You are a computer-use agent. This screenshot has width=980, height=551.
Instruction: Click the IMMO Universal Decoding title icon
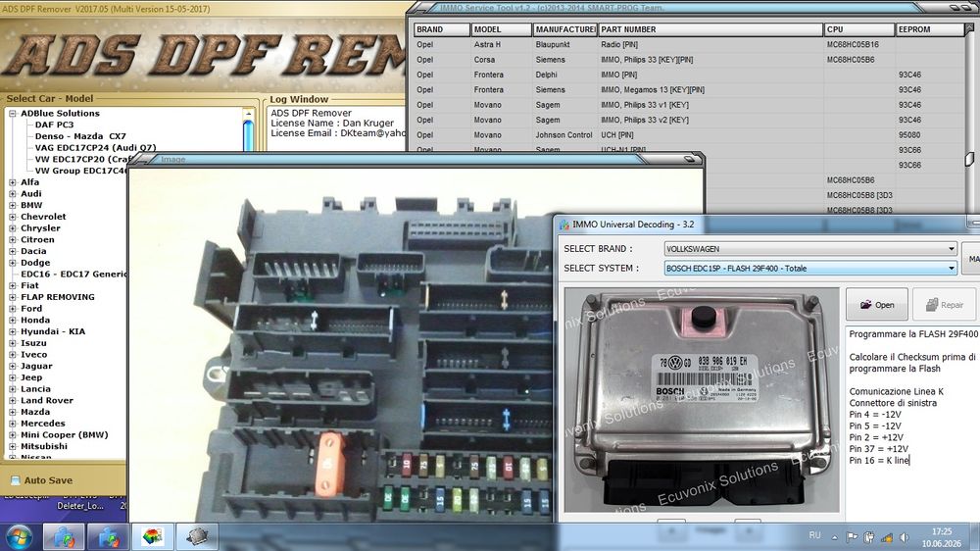point(564,225)
